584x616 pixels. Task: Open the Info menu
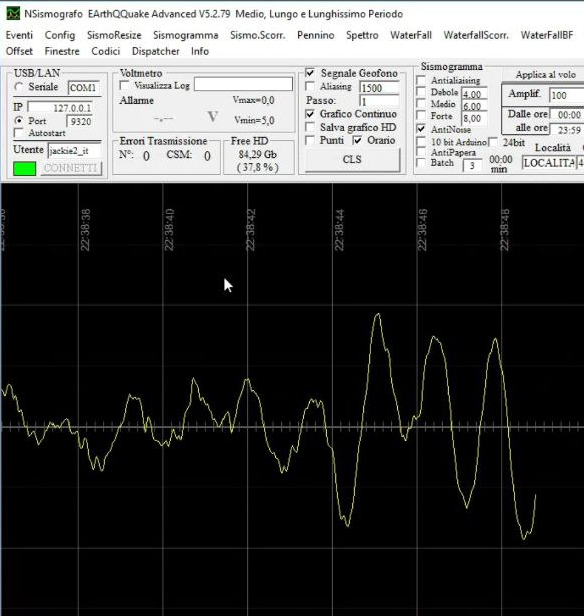(x=200, y=51)
